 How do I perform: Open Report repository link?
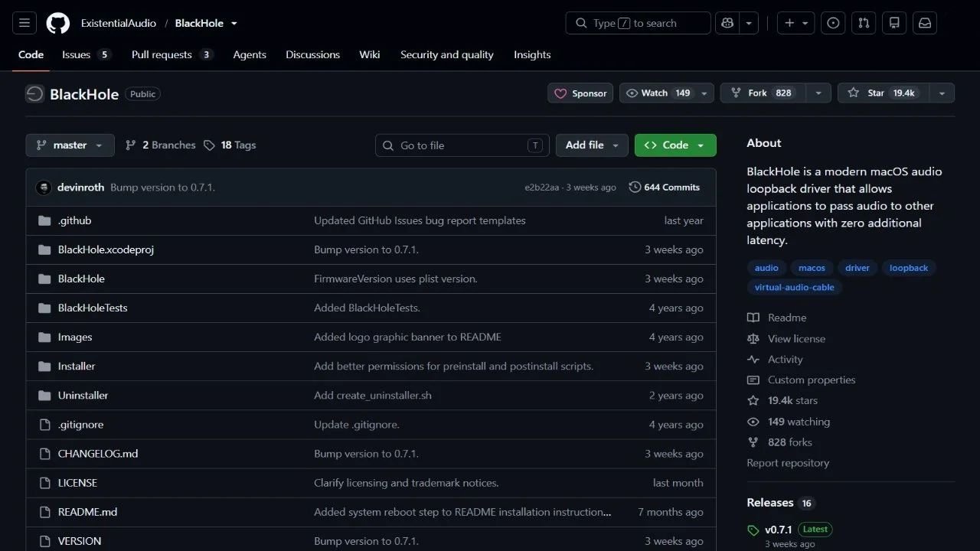pyautogui.click(x=788, y=463)
